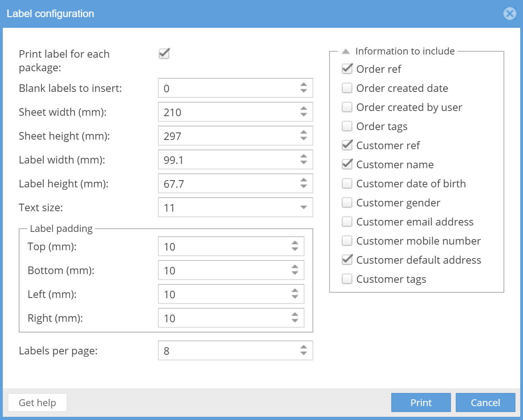Screen dimensions: 523x420
Task: Collapse the Information to include section
Action: coord(345,51)
